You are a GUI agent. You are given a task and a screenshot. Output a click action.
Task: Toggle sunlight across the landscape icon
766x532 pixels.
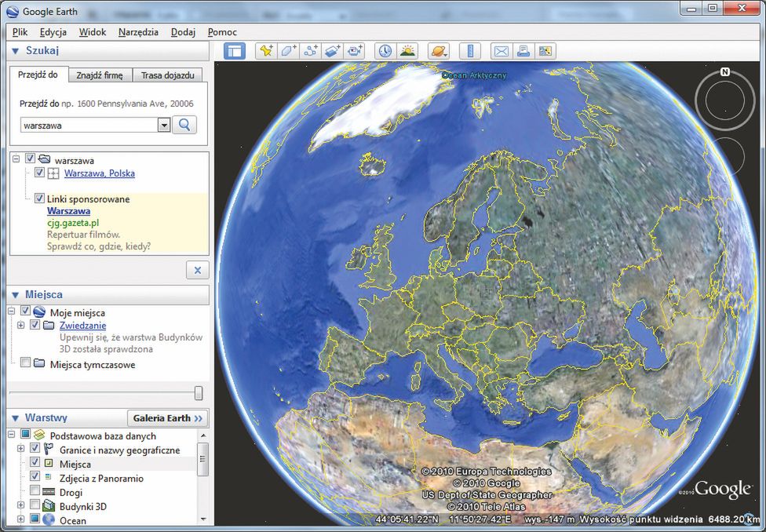point(407,51)
